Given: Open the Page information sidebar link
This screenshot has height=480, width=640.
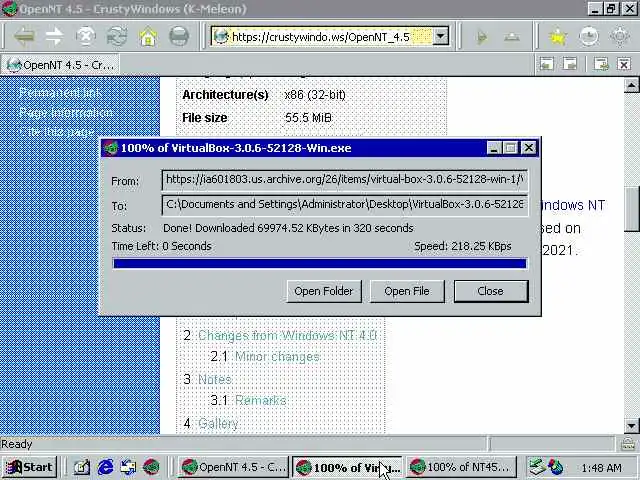Looking at the screenshot, I should coord(66,112).
